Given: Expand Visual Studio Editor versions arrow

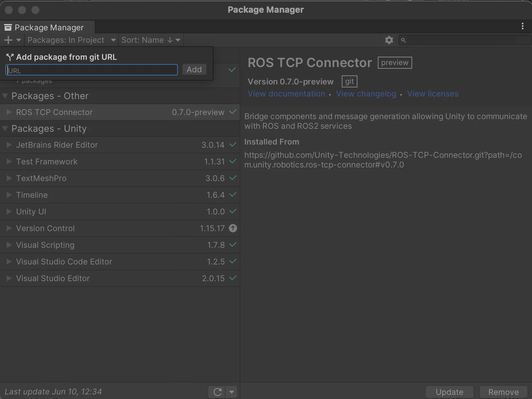Looking at the screenshot, I should click(x=9, y=278).
